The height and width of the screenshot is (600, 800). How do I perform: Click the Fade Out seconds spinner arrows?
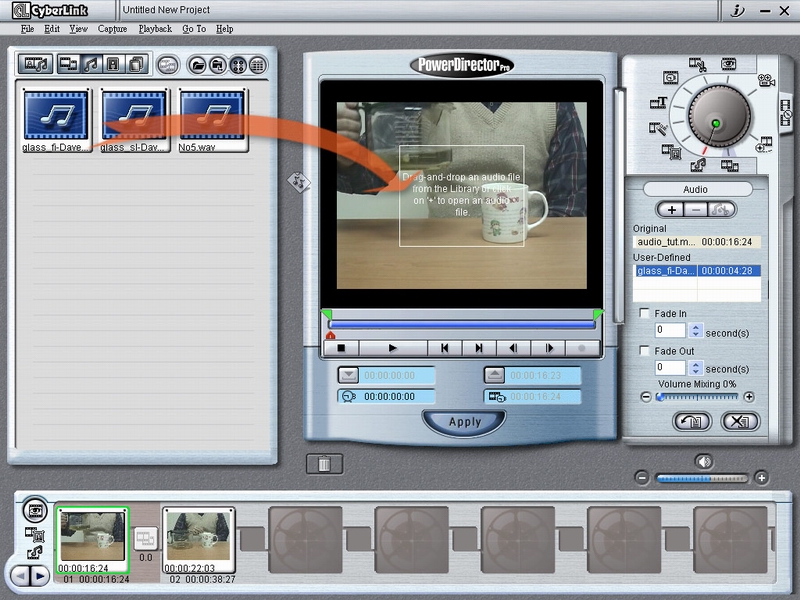(697, 368)
